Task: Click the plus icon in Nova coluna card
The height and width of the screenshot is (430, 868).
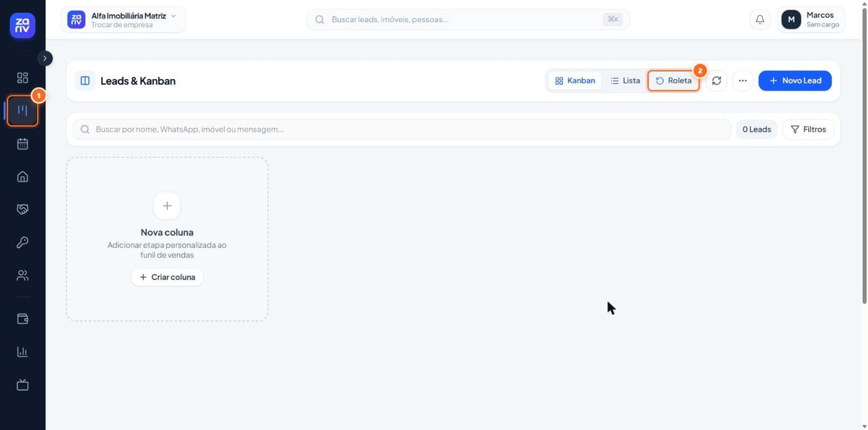Action: 167,206
